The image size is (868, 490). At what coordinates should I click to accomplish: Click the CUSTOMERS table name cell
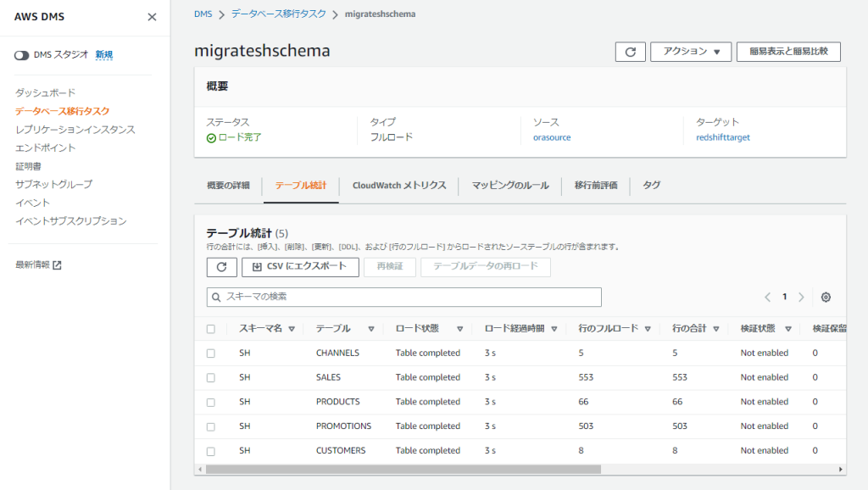pos(341,450)
